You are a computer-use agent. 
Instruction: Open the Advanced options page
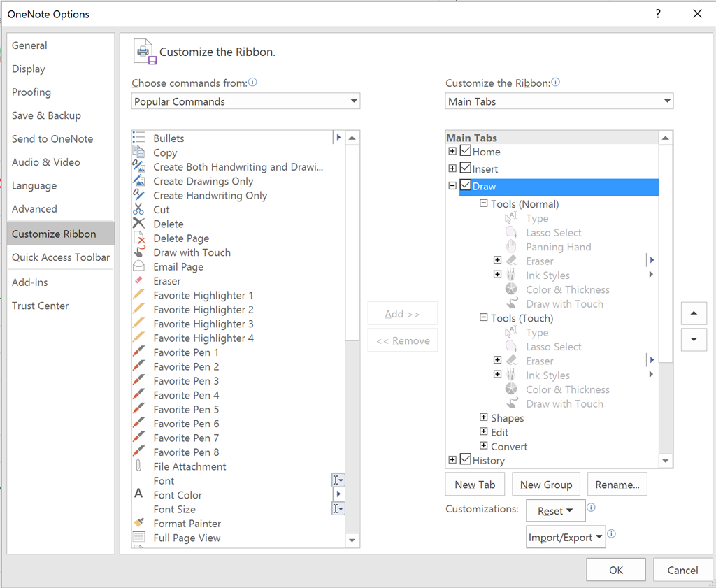point(61,208)
